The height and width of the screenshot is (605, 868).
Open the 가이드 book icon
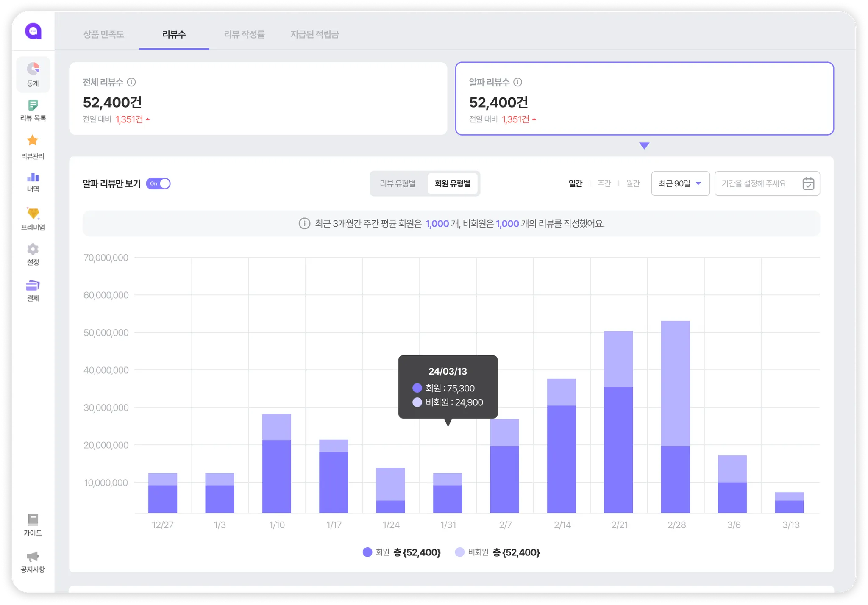(x=33, y=519)
